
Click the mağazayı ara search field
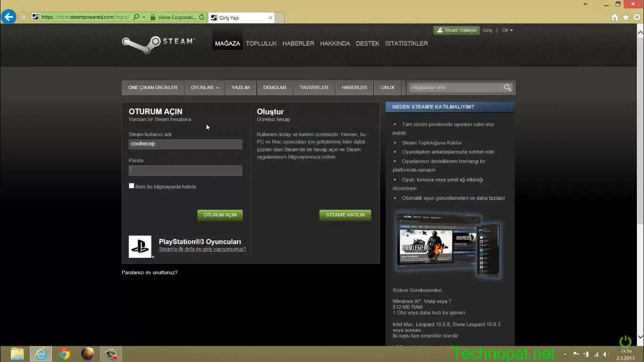click(x=455, y=88)
